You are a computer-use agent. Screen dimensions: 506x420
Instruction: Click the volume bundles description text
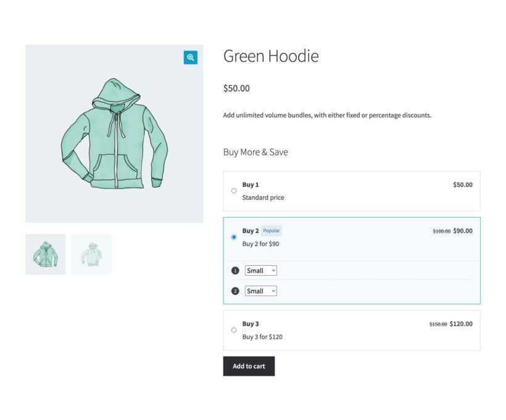pyautogui.click(x=327, y=115)
